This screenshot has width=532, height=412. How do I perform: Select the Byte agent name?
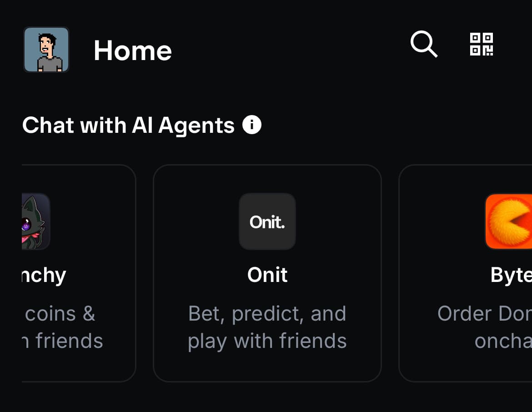511,275
